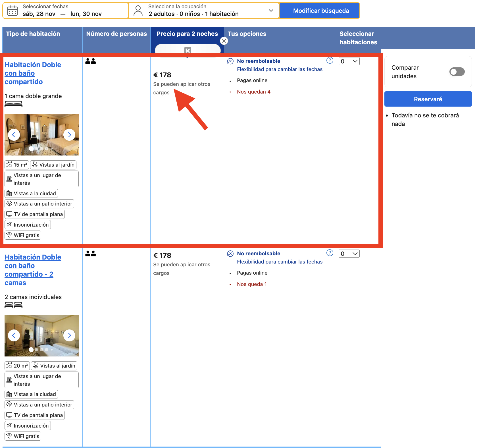This screenshot has width=479, height=448.
Task: Click the photo of the 2 camas individuales room
Action: 41,335
